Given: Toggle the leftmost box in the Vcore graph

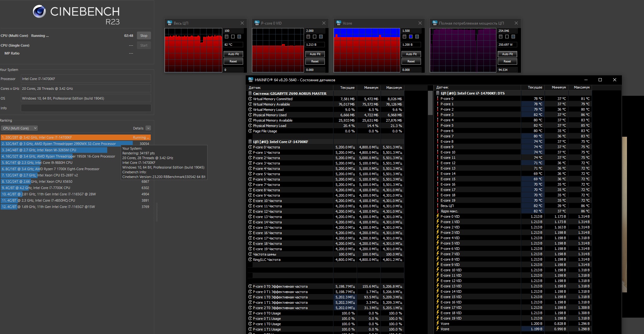Looking at the screenshot, I should point(404,37).
